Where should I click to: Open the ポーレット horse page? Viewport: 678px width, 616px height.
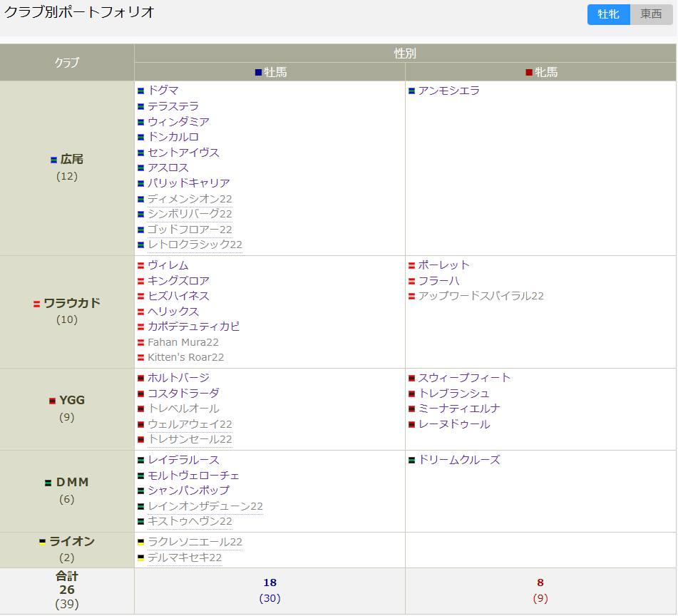443,265
